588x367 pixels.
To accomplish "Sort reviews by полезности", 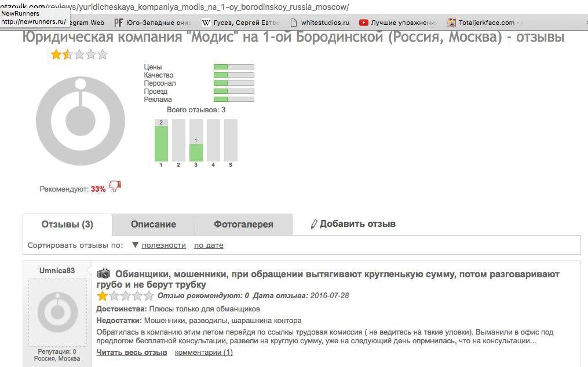I will (x=163, y=245).
